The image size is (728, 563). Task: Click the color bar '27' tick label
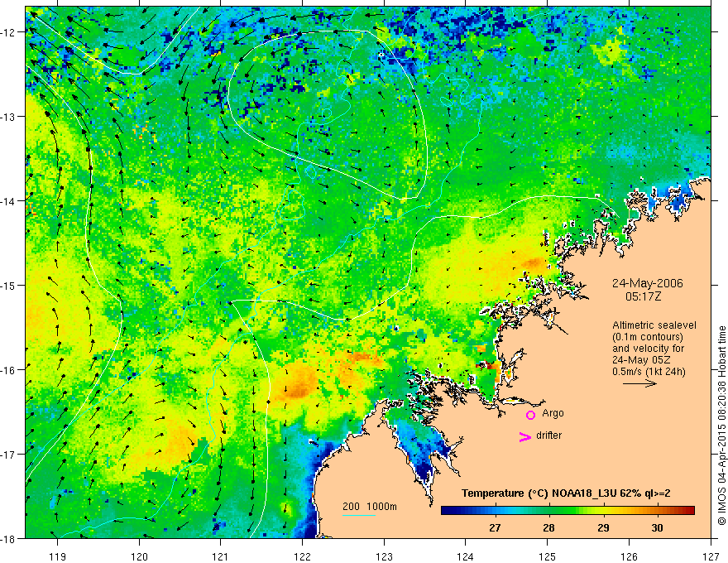495,527
